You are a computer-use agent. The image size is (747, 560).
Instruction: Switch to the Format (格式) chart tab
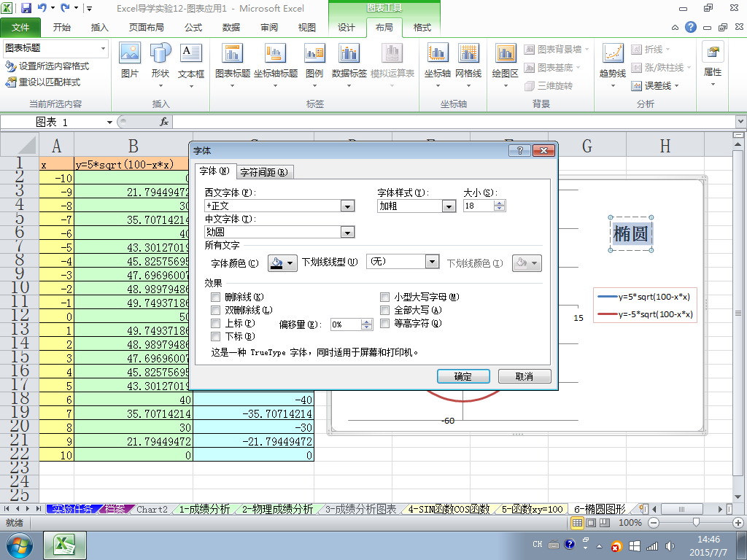[422, 27]
